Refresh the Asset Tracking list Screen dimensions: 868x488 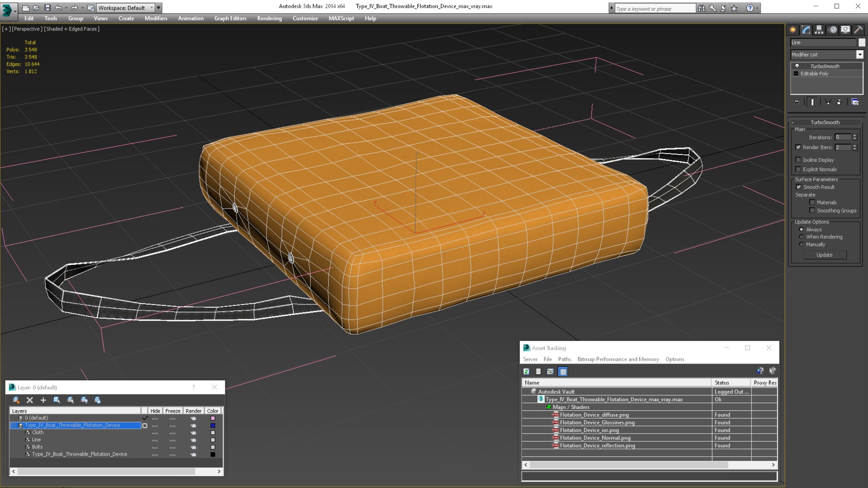[526, 371]
